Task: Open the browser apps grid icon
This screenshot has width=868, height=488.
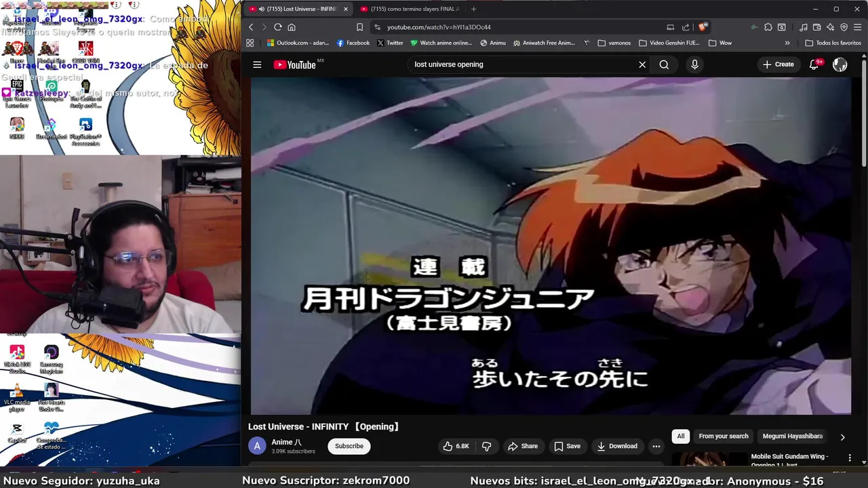Action: point(250,43)
